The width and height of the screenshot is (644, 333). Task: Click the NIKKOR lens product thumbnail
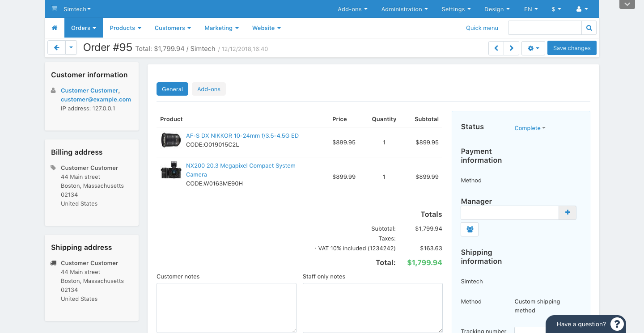(170, 139)
